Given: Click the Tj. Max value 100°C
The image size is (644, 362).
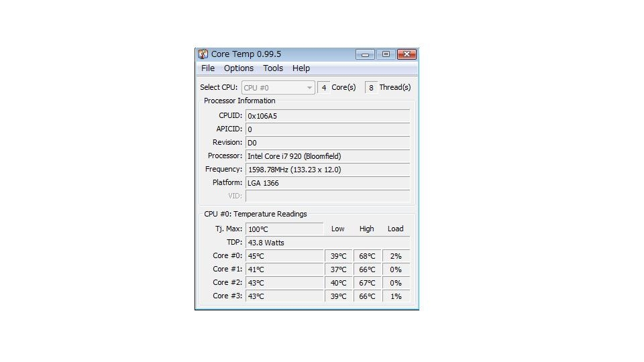Looking at the screenshot, I should (x=284, y=229).
